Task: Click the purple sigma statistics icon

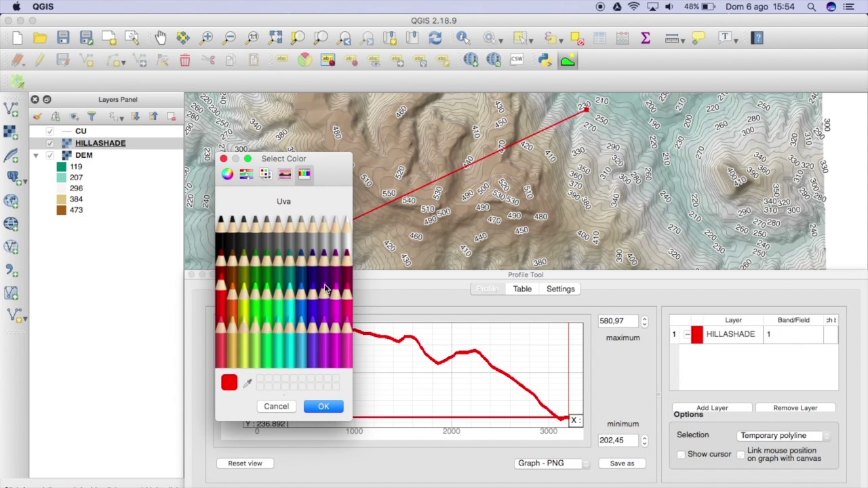Action: click(x=646, y=38)
